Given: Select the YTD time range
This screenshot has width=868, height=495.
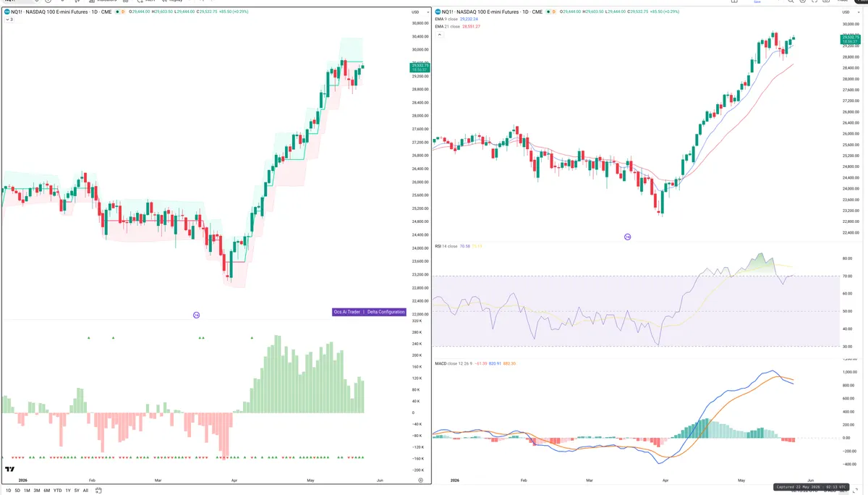Looking at the screenshot, I should 58,491.
